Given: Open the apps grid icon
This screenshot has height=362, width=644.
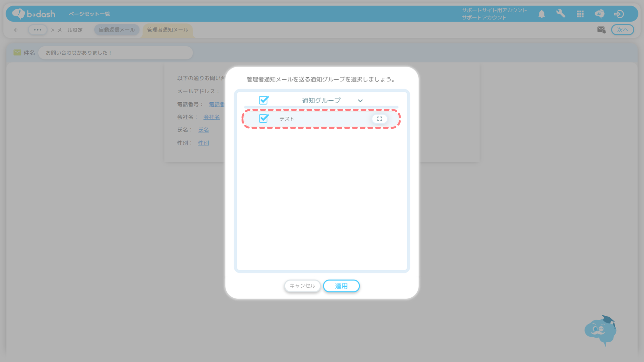Looking at the screenshot, I should (x=580, y=14).
